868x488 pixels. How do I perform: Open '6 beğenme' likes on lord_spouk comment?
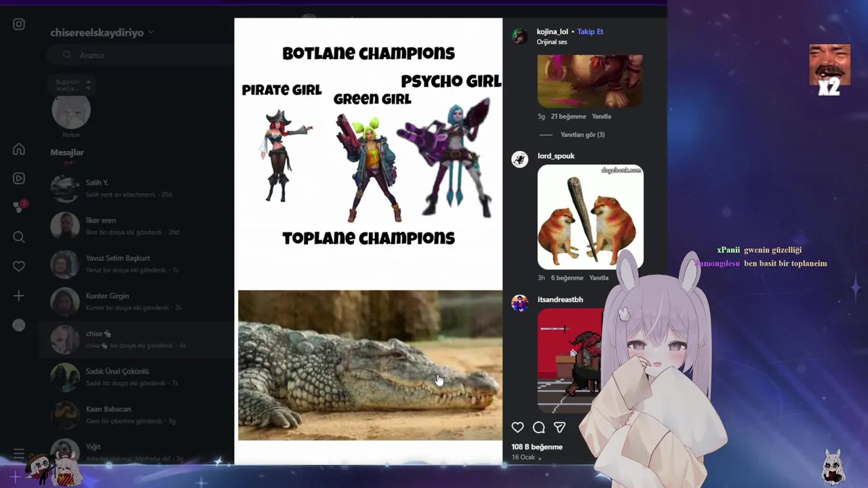coord(567,278)
